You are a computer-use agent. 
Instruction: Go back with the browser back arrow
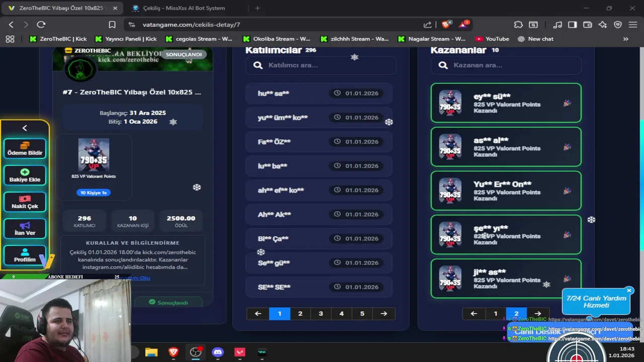(x=11, y=25)
